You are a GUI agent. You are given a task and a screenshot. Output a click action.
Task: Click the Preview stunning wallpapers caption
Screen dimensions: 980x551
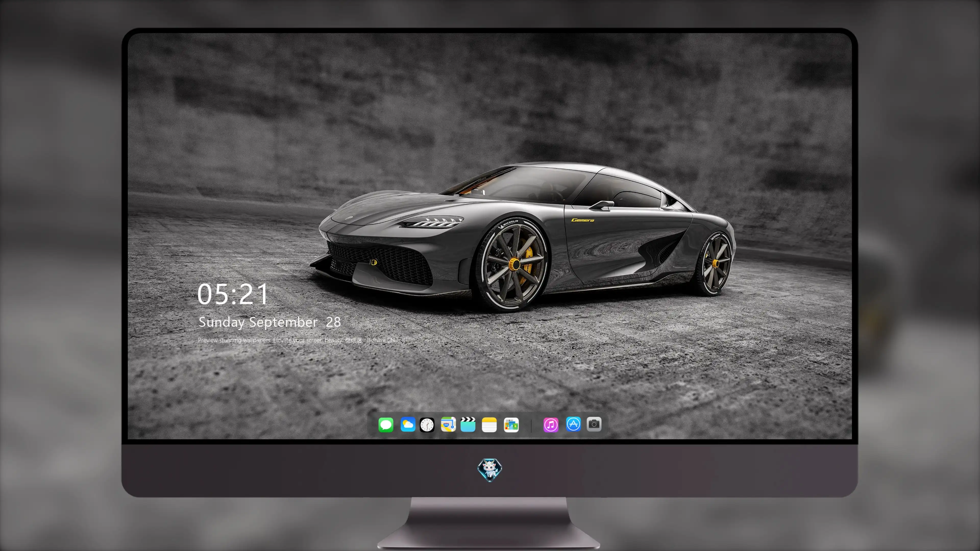(296, 340)
